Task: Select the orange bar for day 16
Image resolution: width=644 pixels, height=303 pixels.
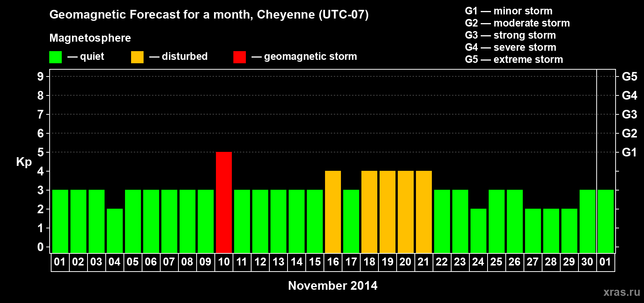Action: point(333,212)
